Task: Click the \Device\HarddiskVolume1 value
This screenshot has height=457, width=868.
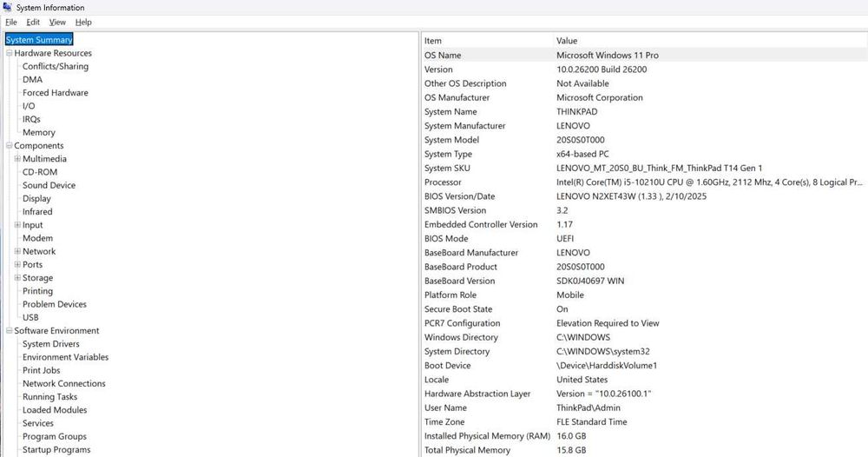Action: pyautogui.click(x=607, y=366)
